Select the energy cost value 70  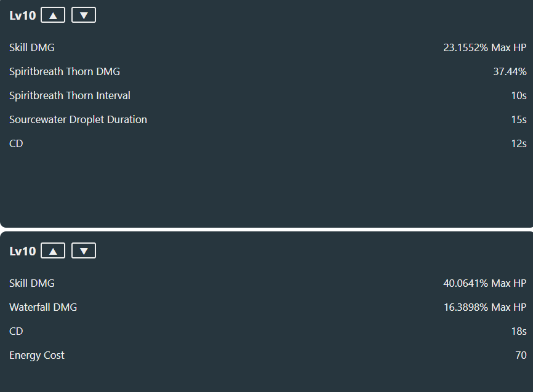click(521, 355)
